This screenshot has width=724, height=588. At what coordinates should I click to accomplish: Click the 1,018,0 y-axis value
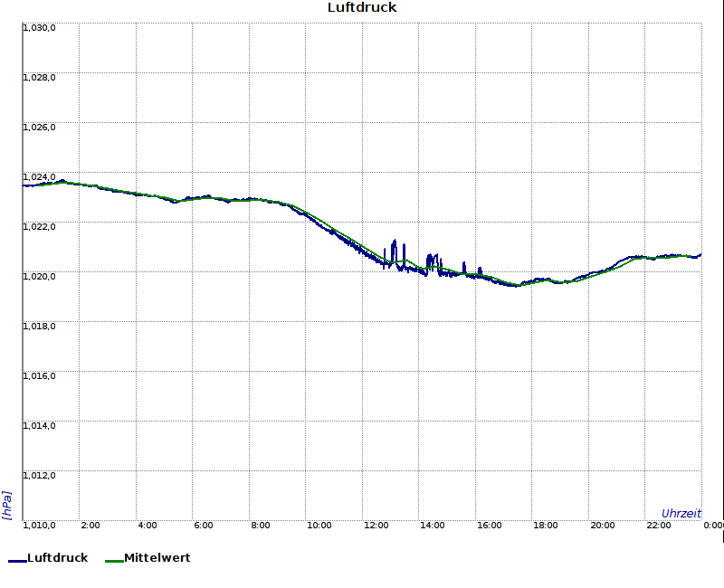point(39,327)
